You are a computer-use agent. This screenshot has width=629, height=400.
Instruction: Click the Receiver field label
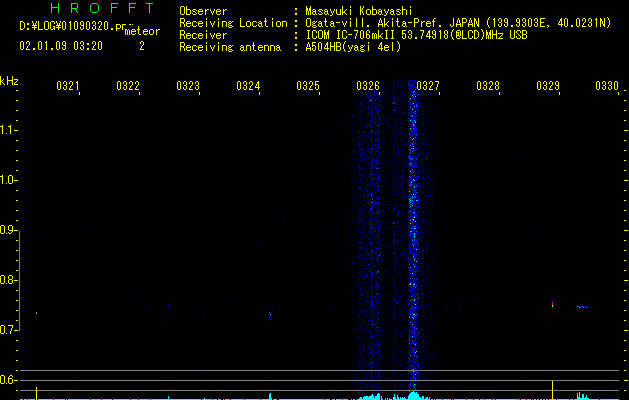[x=203, y=35]
